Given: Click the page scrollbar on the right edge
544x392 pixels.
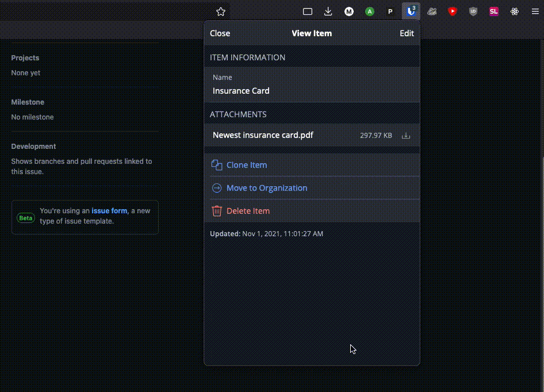Looking at the screenshot, I should coord(541,230).
